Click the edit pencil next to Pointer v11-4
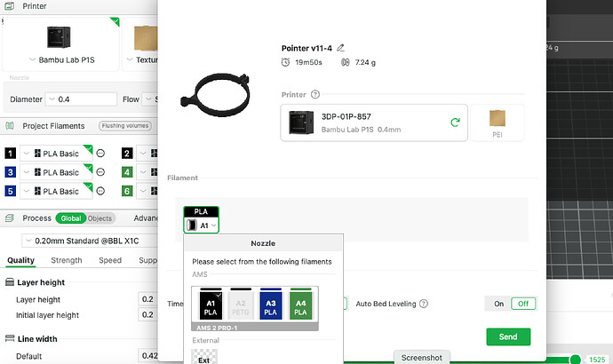The width and height of the screenshot is (613, 364). (x=340, y=48)
